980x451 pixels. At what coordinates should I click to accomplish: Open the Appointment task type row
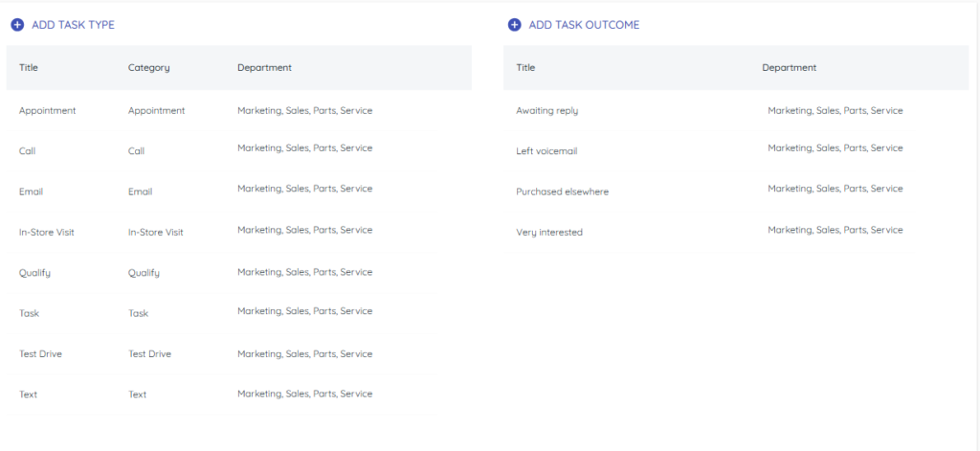click(x=47, y=111)
